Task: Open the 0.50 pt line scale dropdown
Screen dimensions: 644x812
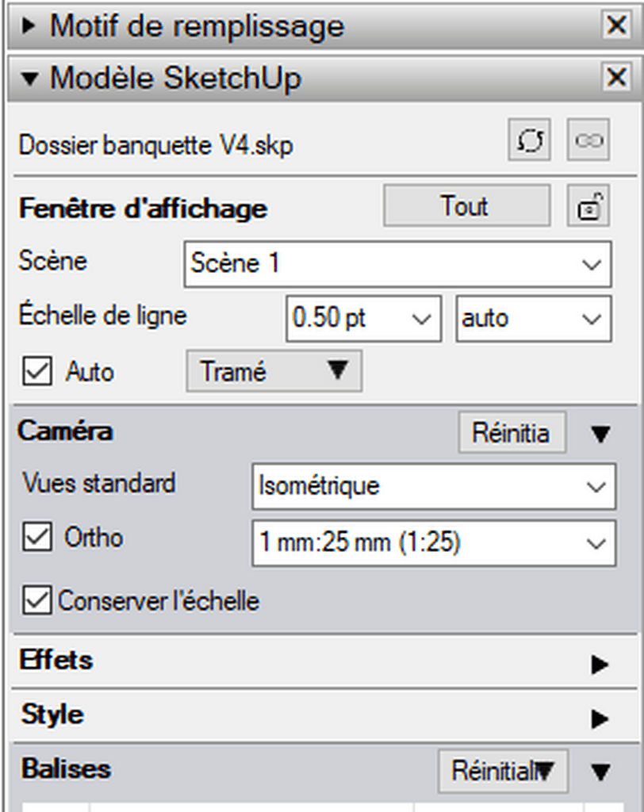Action: [363, 319]
